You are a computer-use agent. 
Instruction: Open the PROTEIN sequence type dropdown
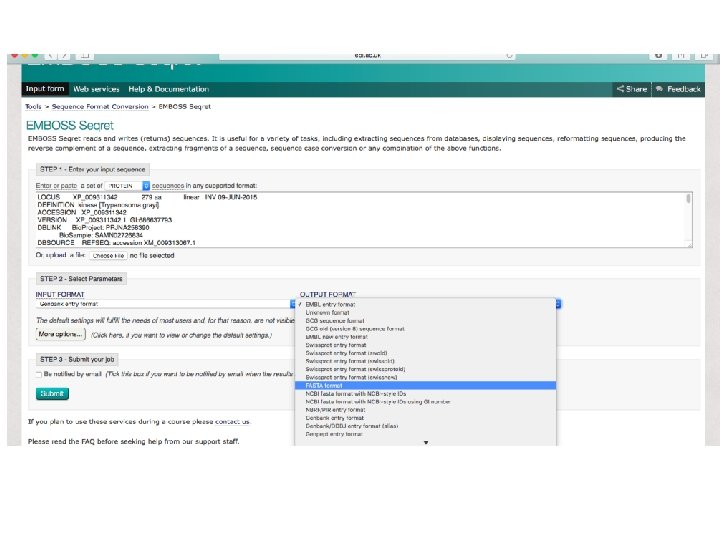coord(128,186)
